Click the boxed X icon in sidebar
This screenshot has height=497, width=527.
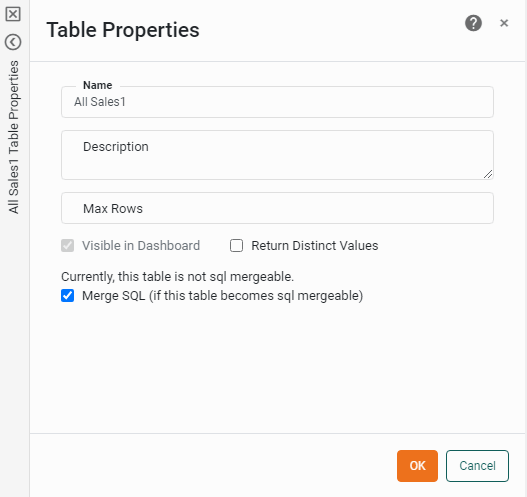point(13,14)
